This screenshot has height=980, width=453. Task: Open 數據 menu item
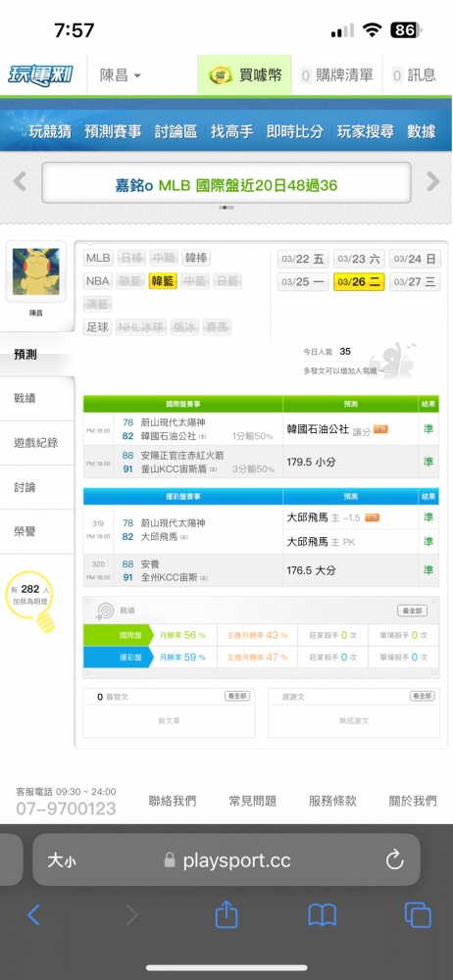421,131
